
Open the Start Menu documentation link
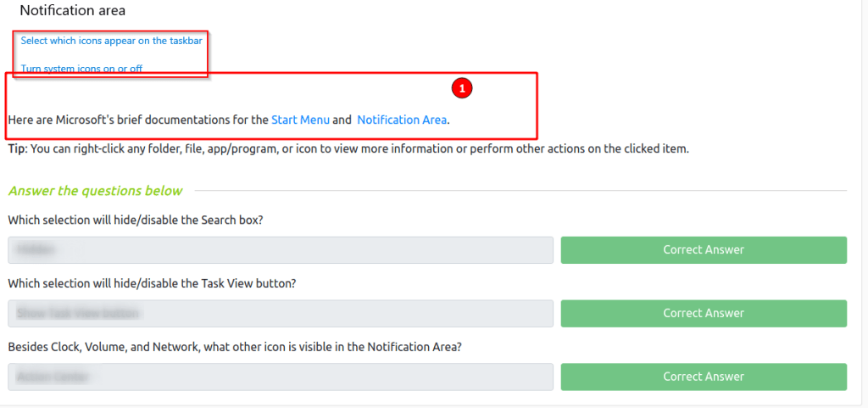[x=300, y=120]
